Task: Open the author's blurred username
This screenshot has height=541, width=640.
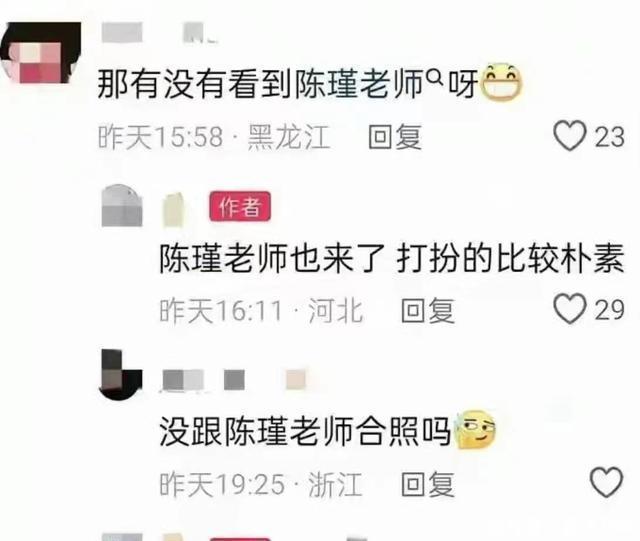Action: pos(173,209)
